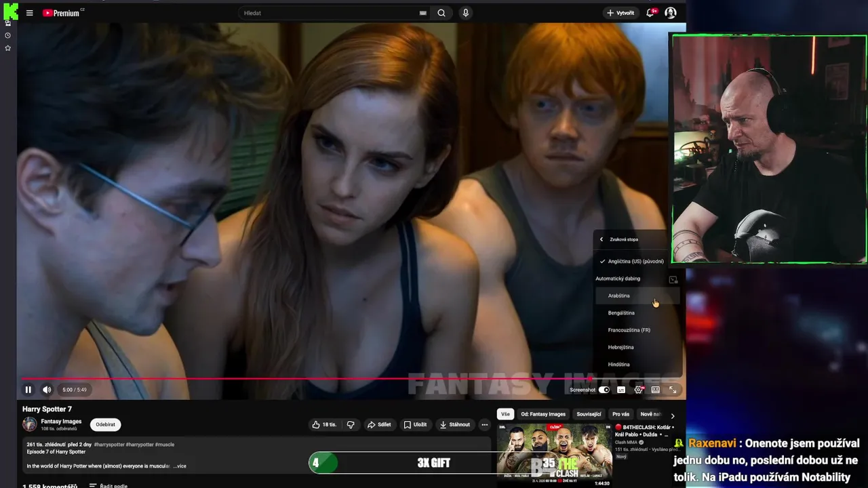Select Angličtina (US) (původní) audio track
Screen dimensions: 868x488
[637, 261]
